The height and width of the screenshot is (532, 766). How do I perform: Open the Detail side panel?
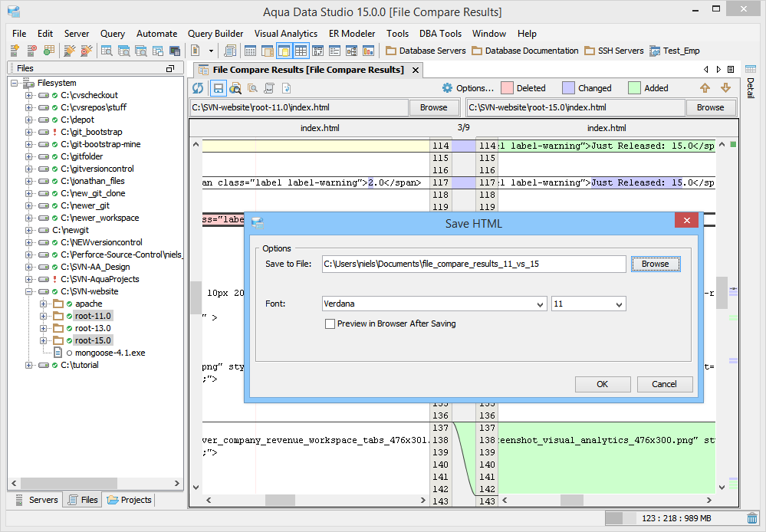[751, 81]
